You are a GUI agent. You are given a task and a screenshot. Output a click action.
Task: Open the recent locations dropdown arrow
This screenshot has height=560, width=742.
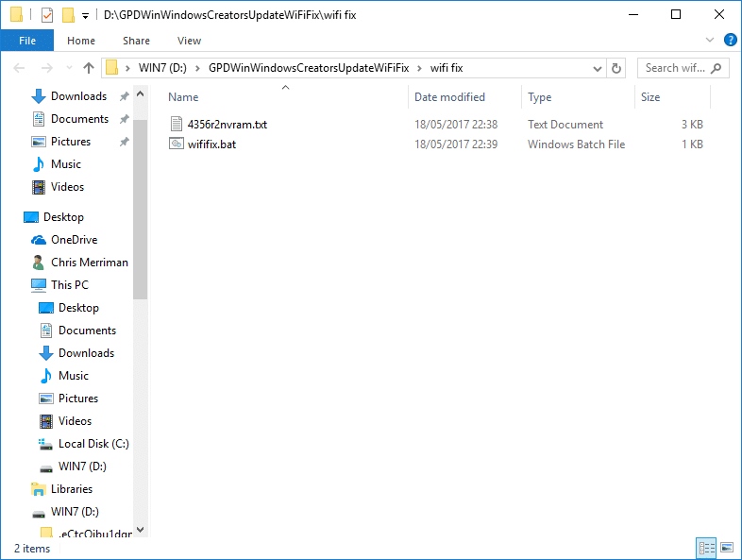point(69,68)
